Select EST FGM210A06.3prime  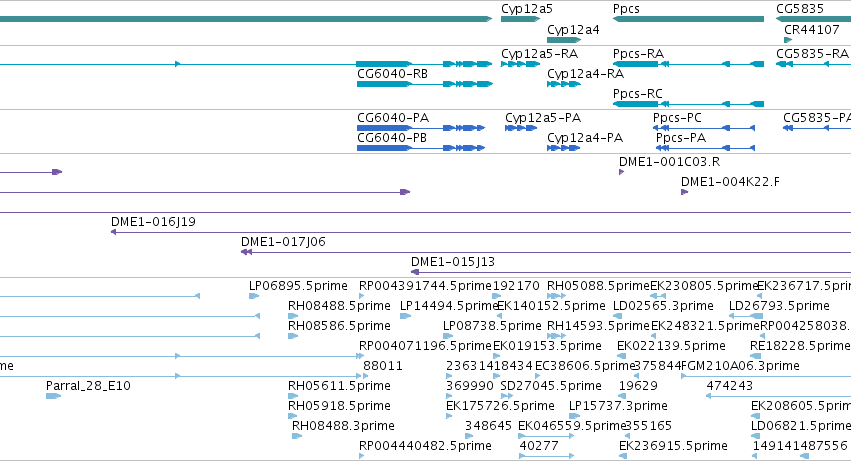point(740,367)
